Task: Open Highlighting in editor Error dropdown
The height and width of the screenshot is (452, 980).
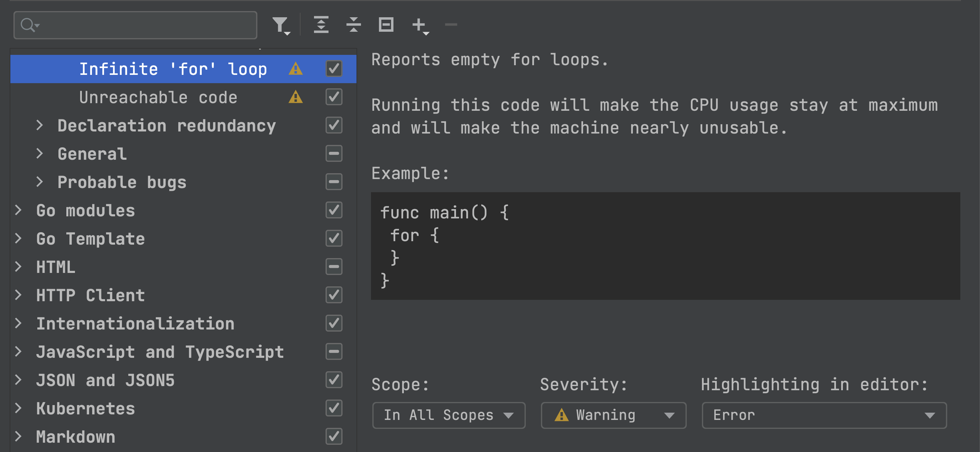Action: pos(824,415)
